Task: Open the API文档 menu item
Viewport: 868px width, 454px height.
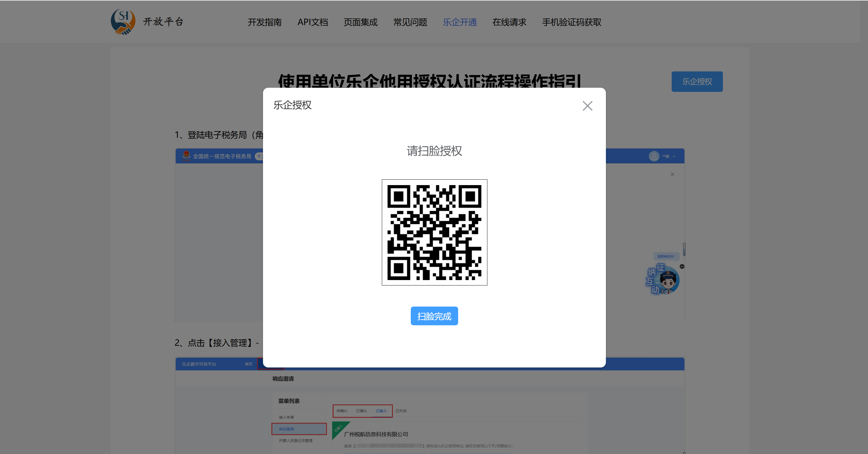Action: (x=313, y=22)
